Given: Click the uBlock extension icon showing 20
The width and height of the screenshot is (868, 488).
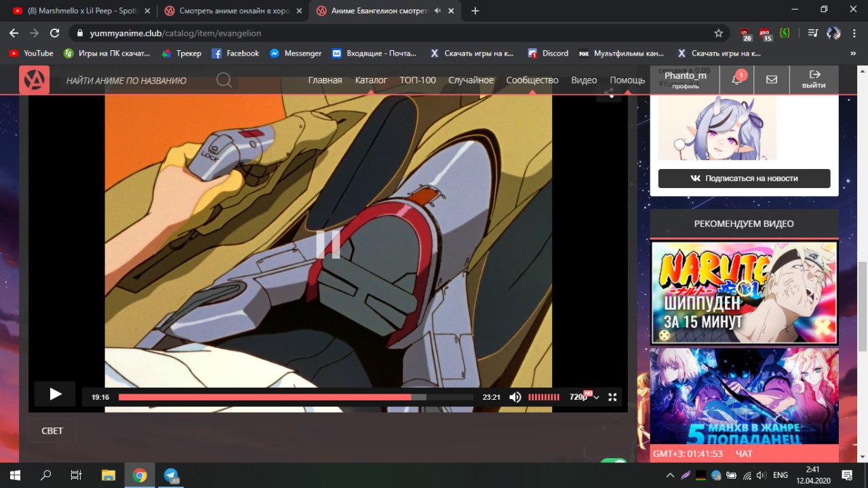Looking at the screenshot, I should [x=746, y=33].
